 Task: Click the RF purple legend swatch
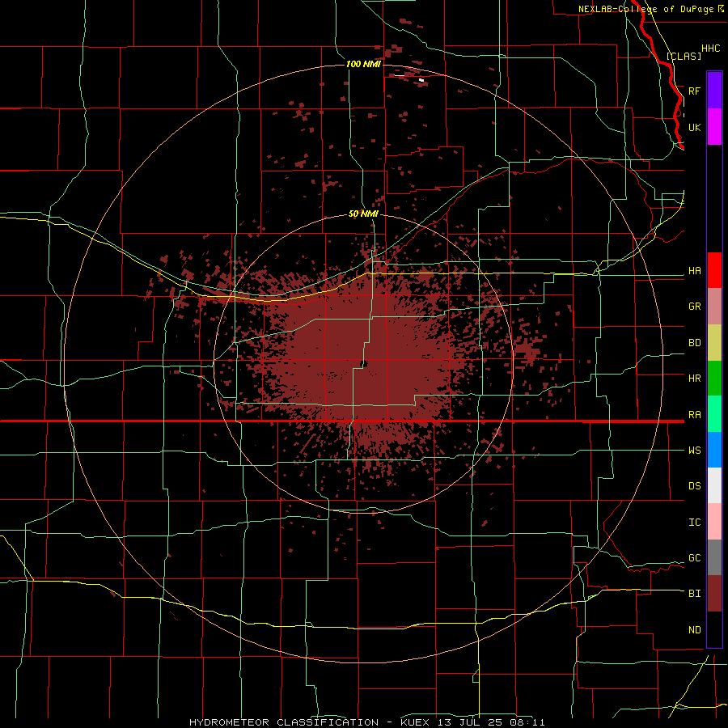pos(714,91)
